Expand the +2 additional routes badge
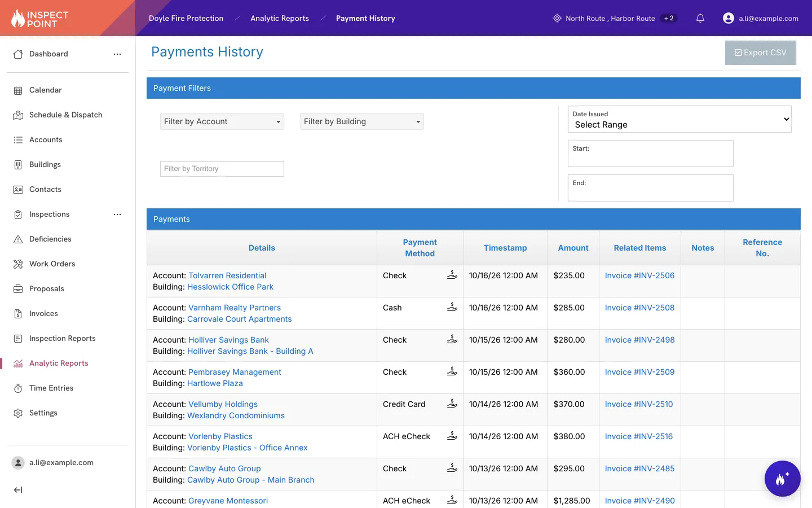Image resolution: width=812 pixels, height=508 pixels. pos(669,18)
